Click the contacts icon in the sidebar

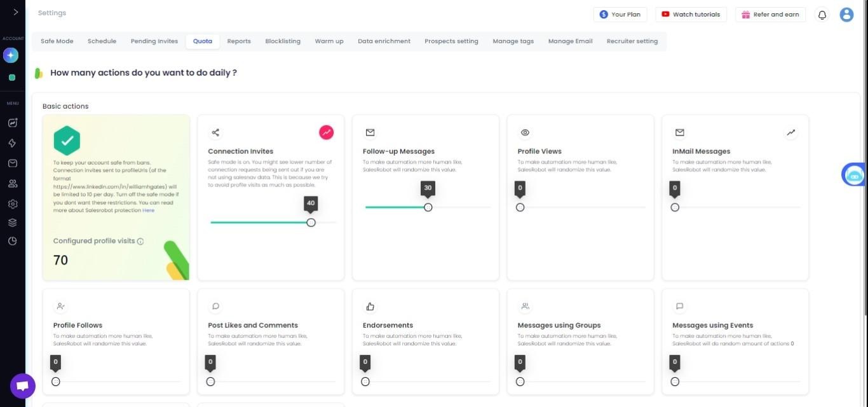(x=12, y=183)
